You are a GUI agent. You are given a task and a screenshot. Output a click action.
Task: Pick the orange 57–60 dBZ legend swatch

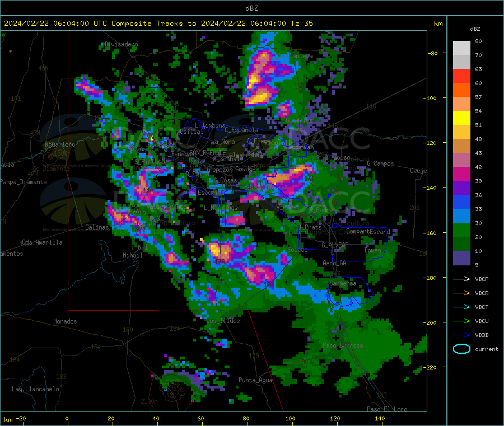pos(461,90)
